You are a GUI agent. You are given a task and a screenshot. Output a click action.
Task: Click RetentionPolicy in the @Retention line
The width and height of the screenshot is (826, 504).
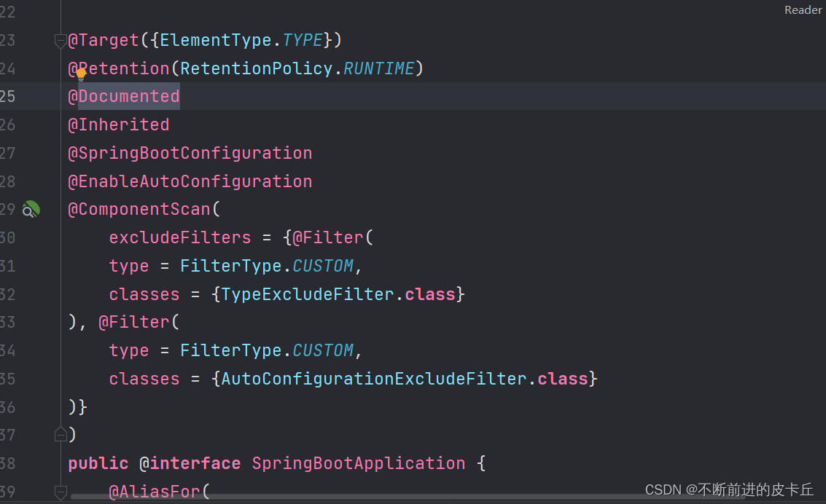(x=257, y=68)
